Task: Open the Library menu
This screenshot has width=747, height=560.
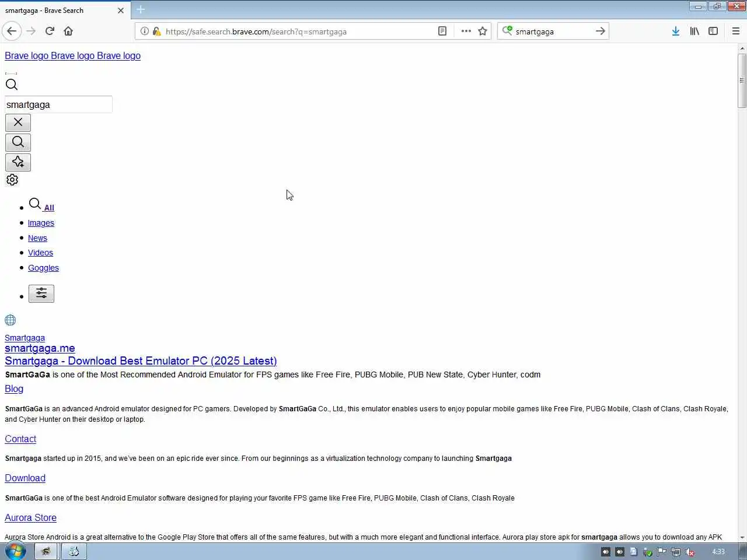Action: (694, 31)
